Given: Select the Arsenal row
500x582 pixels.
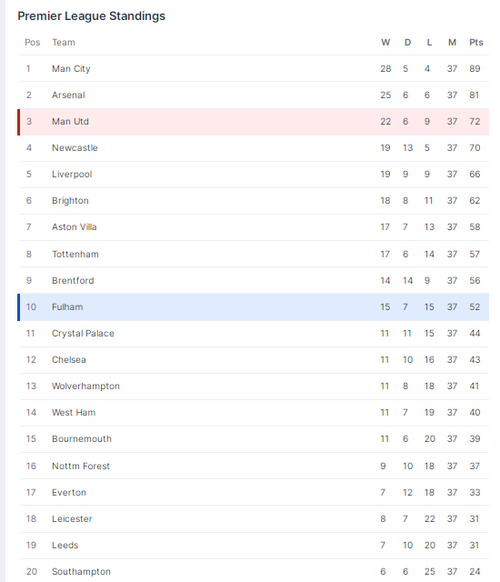Looking at the screenshot, I should (254, 95).
